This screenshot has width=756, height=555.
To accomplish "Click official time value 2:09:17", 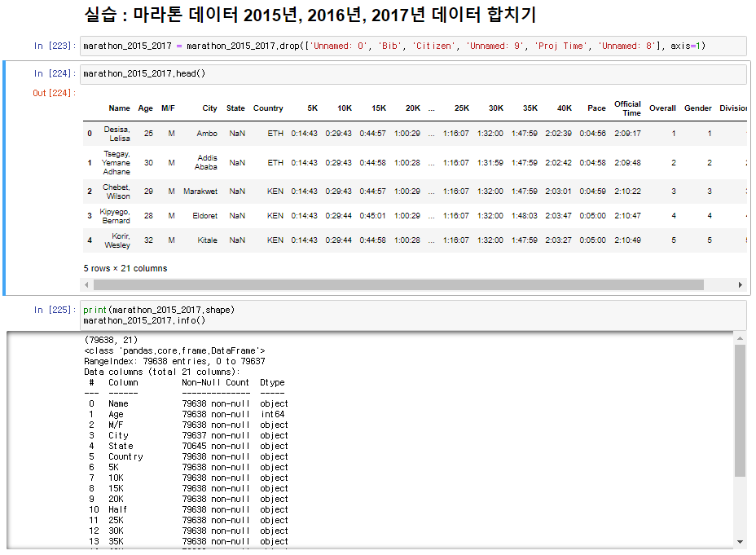I will (x=627, y=134).
